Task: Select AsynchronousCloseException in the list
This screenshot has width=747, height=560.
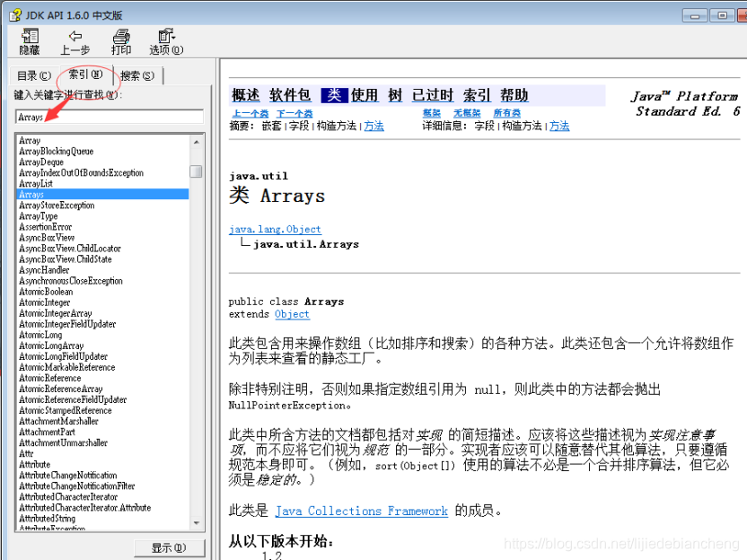Action: [71, 281]
